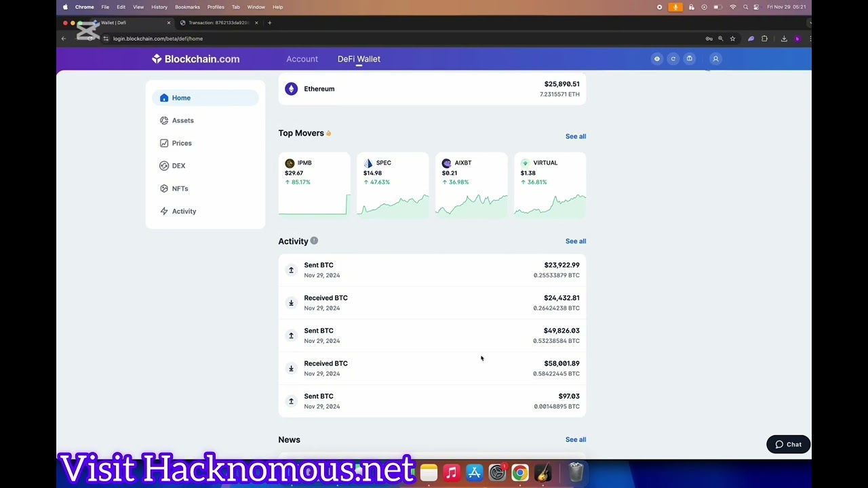Screen dimensions: 868x488
Task: Switch to the Transaction browser tab
Action: point(218,23)
